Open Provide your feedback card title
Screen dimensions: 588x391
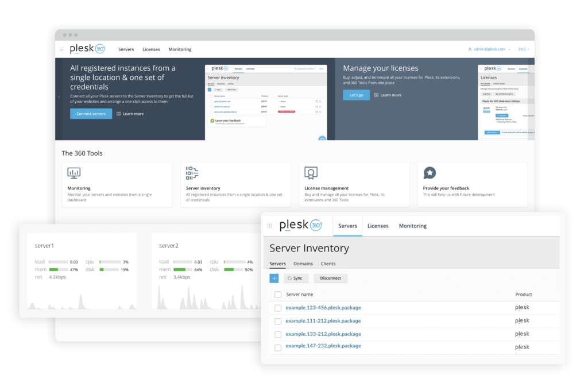446,188
